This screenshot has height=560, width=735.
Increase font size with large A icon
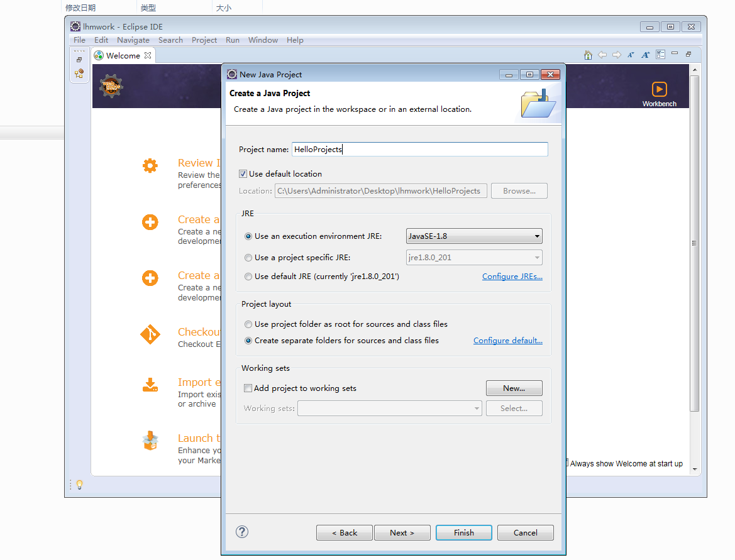point(646,55)
